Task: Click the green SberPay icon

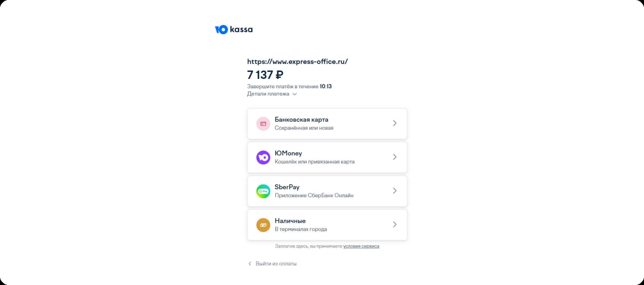Action: click(x=263, y=191)
